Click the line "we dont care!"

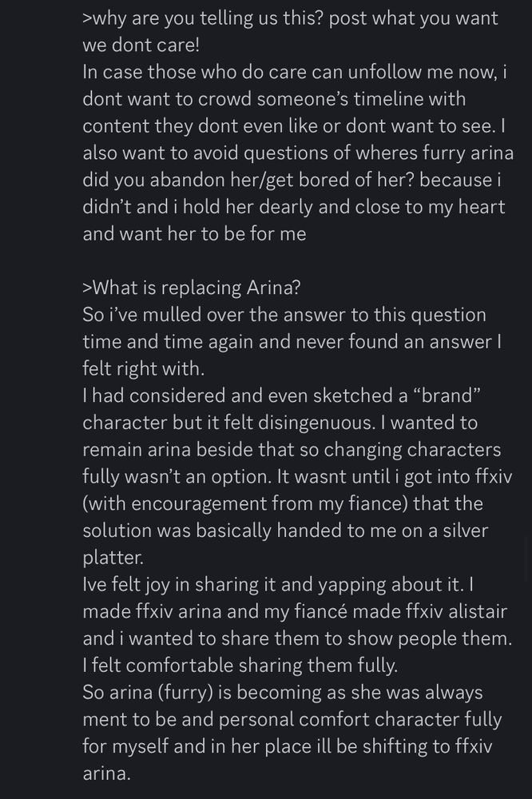coord(141,46)
